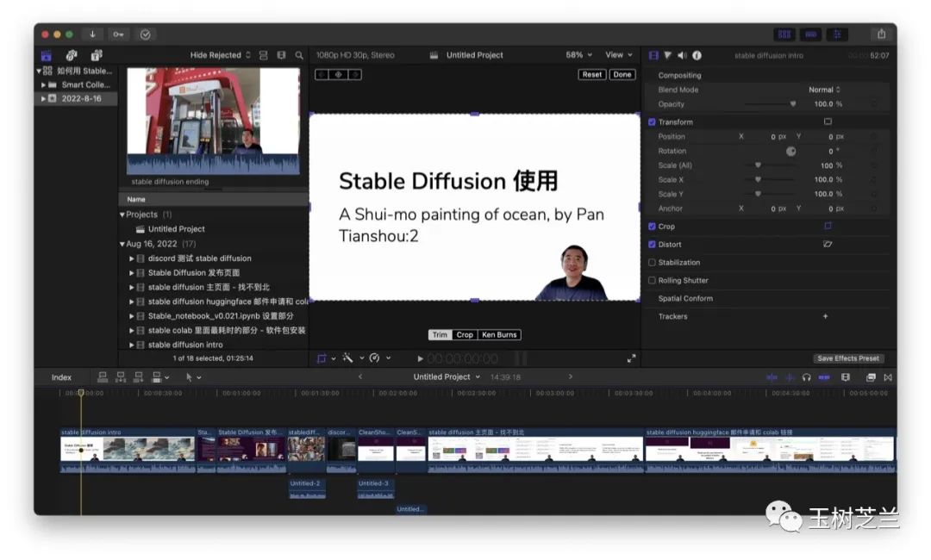Screen dimensions: 931x560
Task: Select the stable diffusion ending thumbnail
Action: pos(213,121)
